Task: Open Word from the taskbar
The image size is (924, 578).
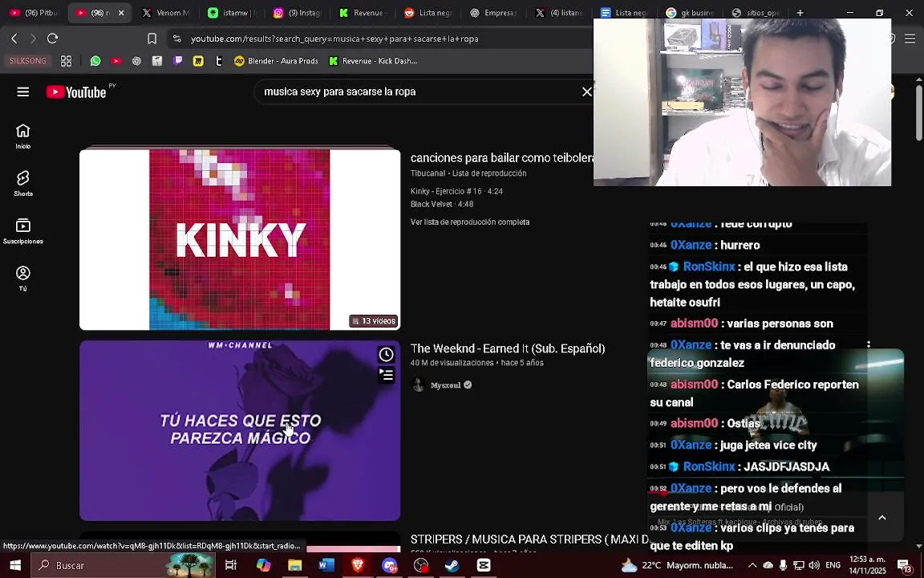Action: coord(326,565)
